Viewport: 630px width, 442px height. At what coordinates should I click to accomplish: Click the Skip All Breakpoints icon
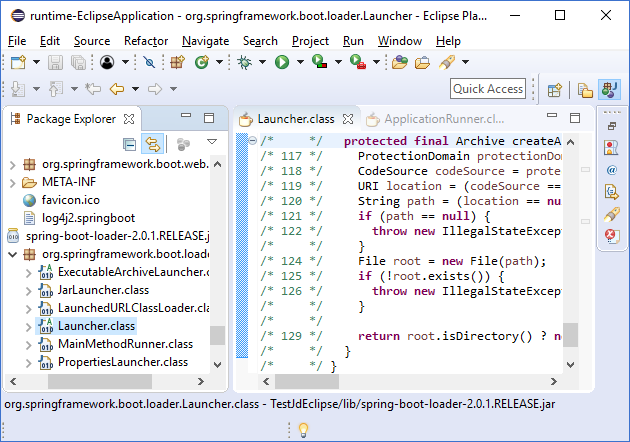pyautogui.click(x=149, y=62)
